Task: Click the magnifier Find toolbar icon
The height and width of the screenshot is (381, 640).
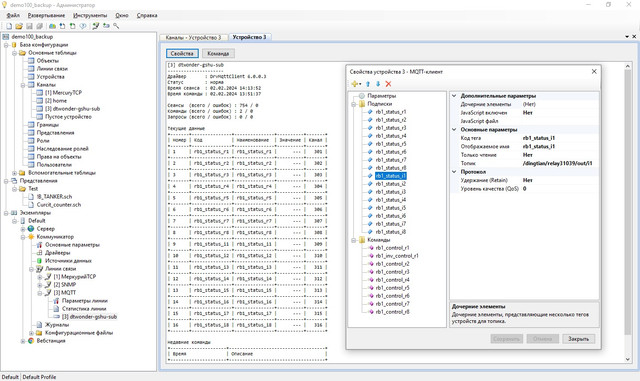Action: pos(116,26)
